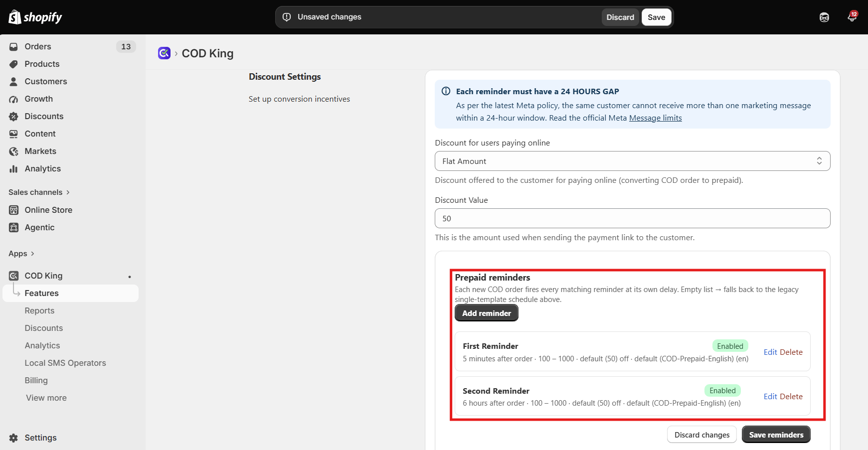Click Discard changes below reminders
868x450 pixels.
pos(702,435)
